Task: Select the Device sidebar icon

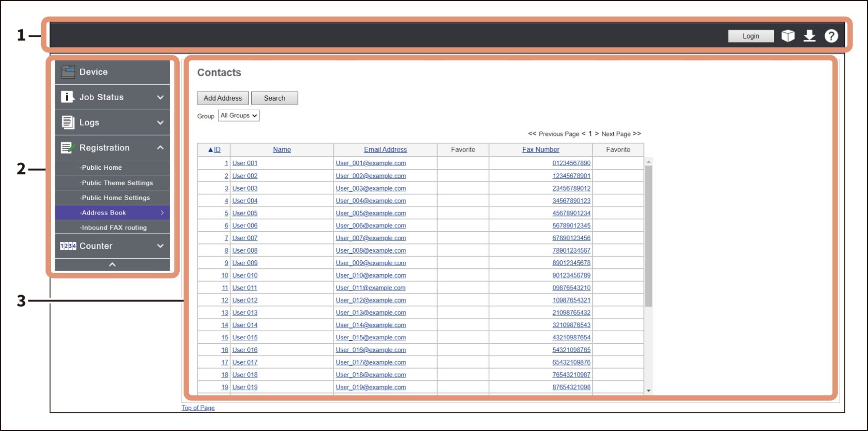Action: (68, 71)
